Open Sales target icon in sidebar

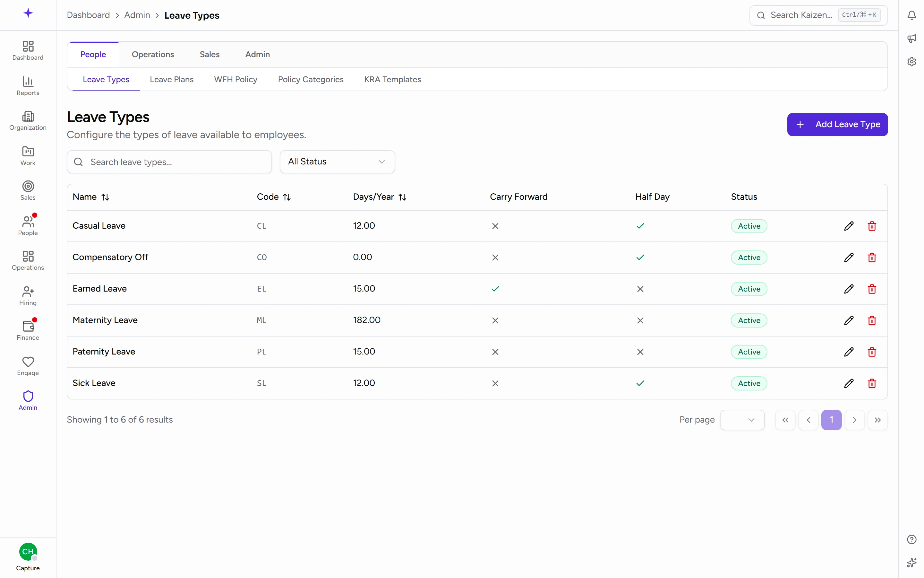28,186
